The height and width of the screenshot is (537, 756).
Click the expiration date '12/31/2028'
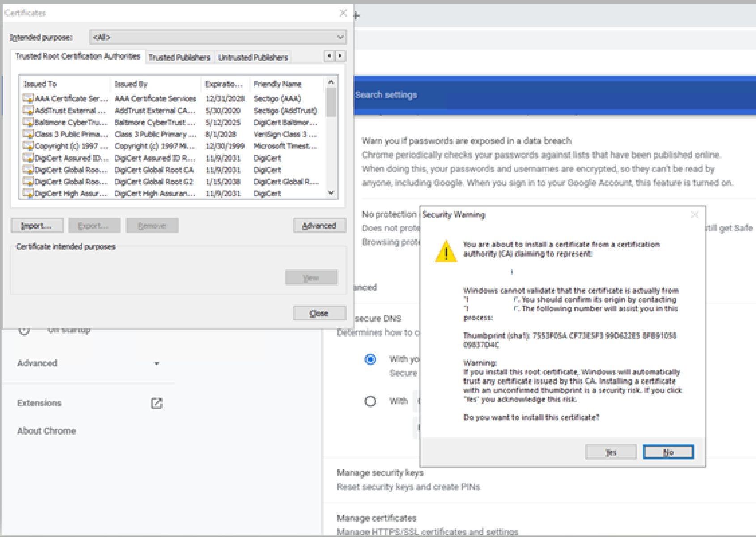coord(225,98)
